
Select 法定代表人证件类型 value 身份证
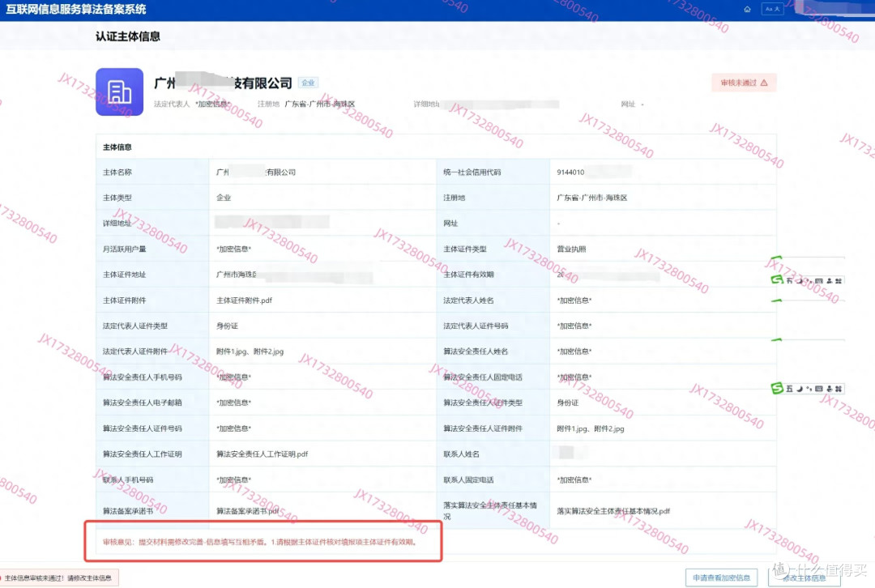coord(227,326)
